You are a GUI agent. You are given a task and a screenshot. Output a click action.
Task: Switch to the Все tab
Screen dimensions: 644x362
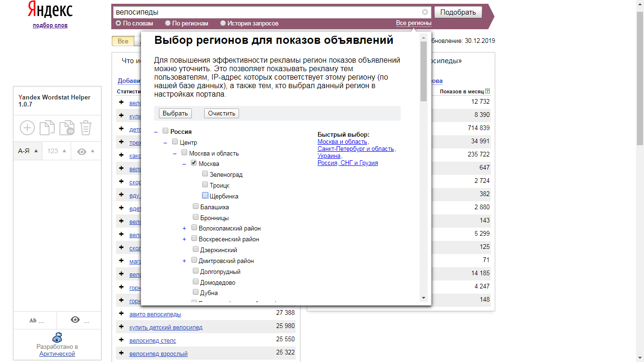[123, 41]
